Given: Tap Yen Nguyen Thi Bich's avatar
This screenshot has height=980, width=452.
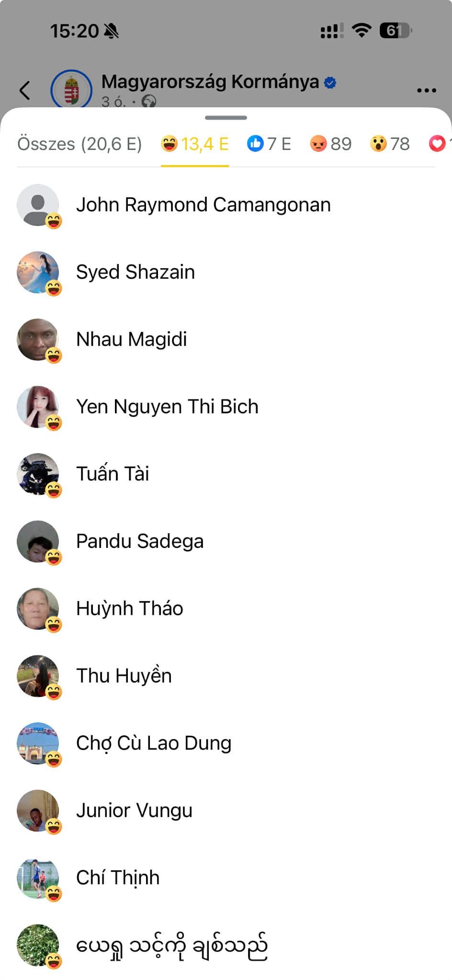Looking at the screenshot, I should point(38,407).
